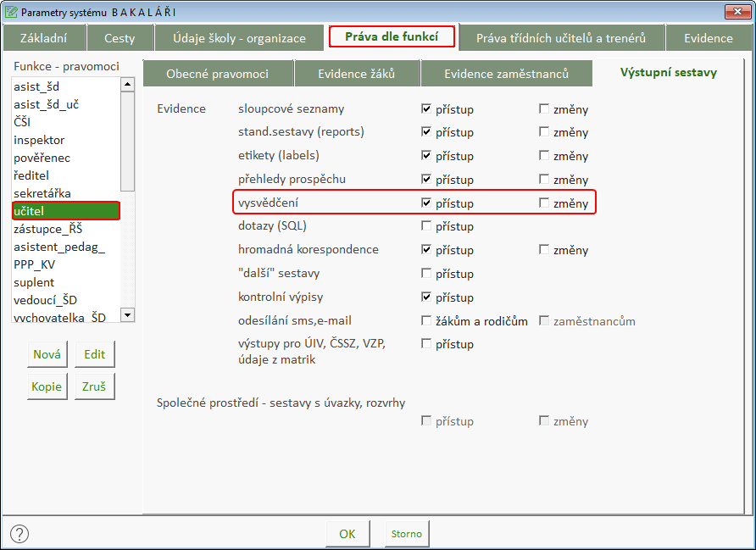
Task: Enable sms sending to žákům a rodičům
Action: 426,321
